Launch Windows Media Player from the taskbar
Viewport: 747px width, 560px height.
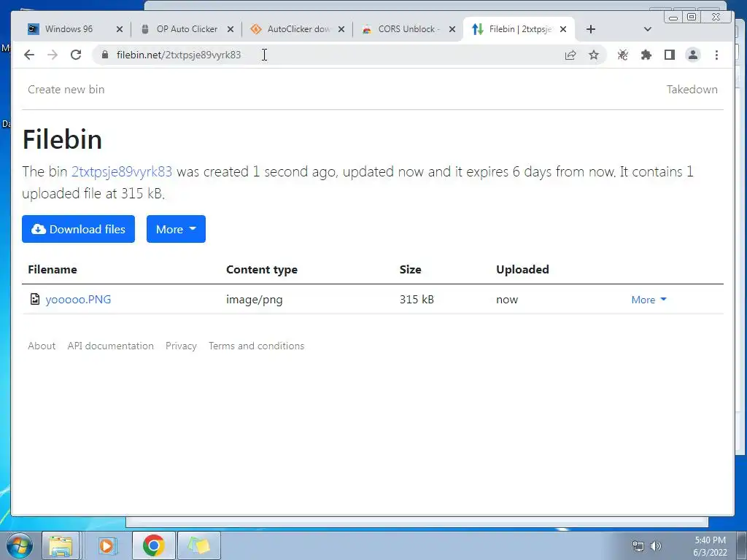pyautogui.click(x=108, y=545)
